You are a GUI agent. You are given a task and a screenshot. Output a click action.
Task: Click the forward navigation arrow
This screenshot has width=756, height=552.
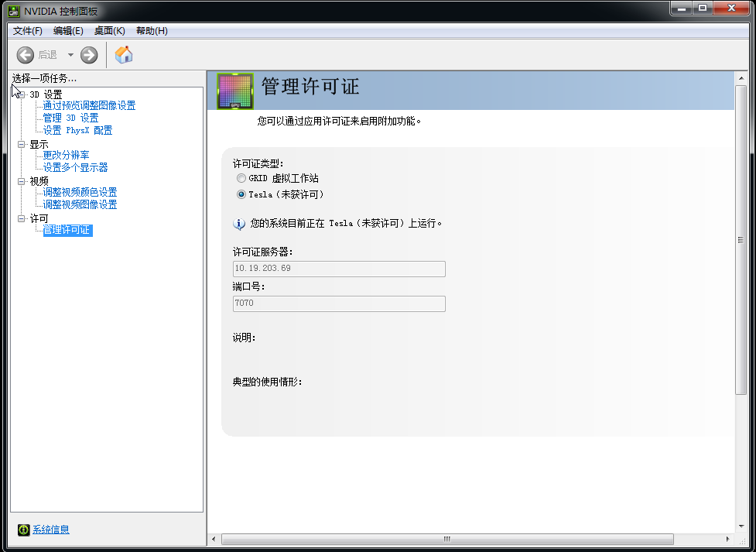coord(88,54)
